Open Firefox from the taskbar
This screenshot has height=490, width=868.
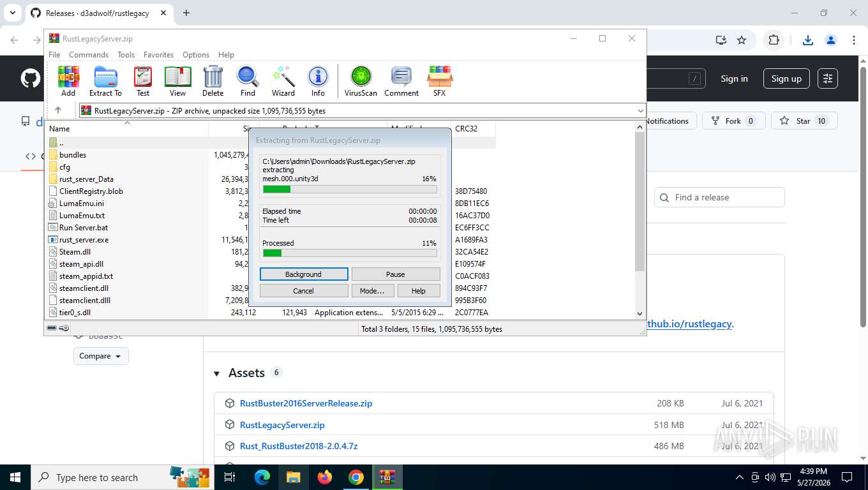click(x=325, y=477)
